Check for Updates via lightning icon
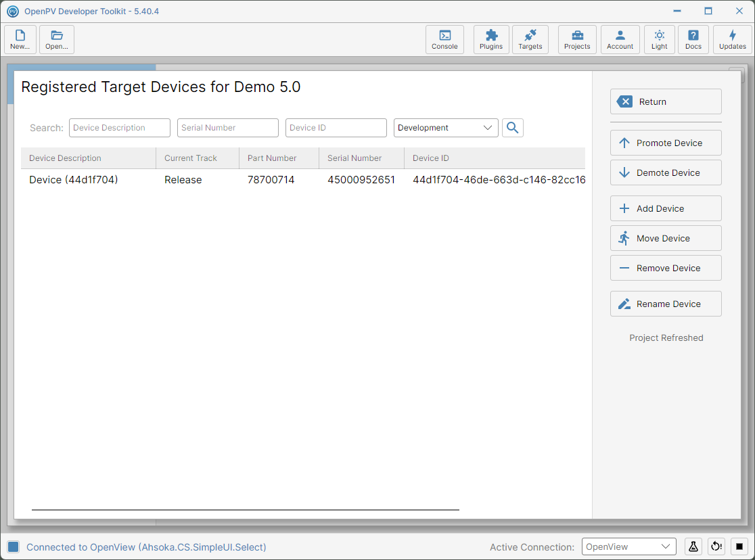Viewport: 755px width, 560px height. 733,39
